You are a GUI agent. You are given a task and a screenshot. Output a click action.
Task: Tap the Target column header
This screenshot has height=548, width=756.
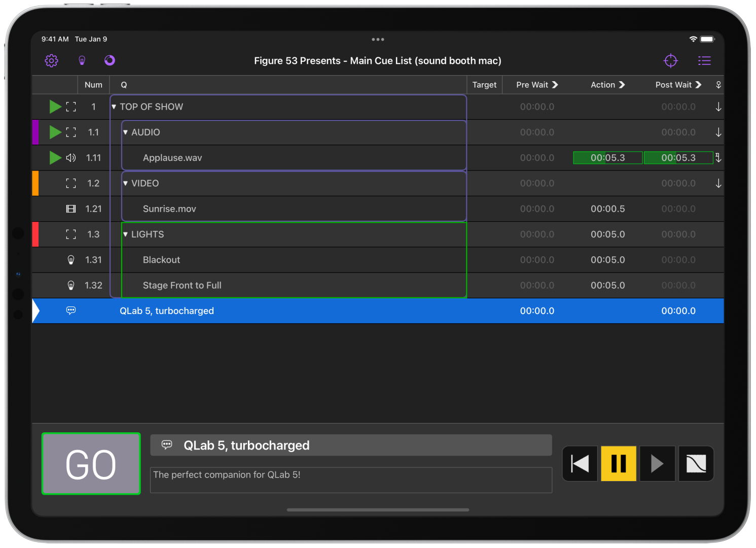(x=484, y=85)
